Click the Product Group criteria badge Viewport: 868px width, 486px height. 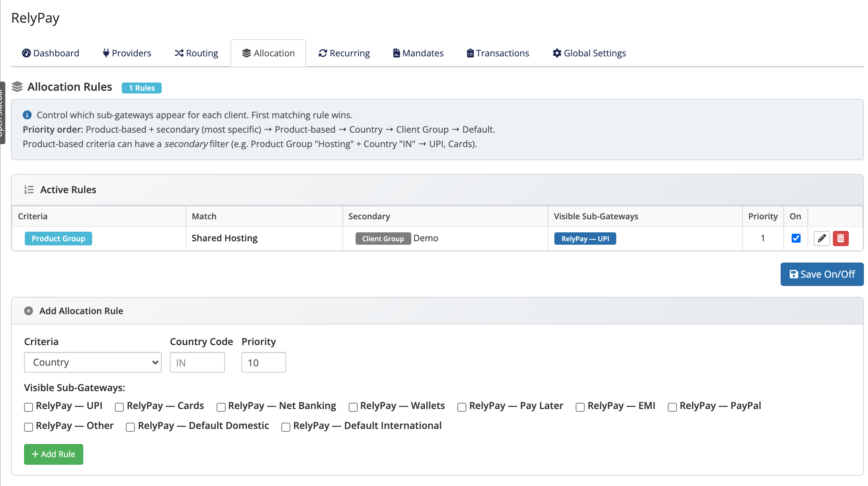[58, 239]
